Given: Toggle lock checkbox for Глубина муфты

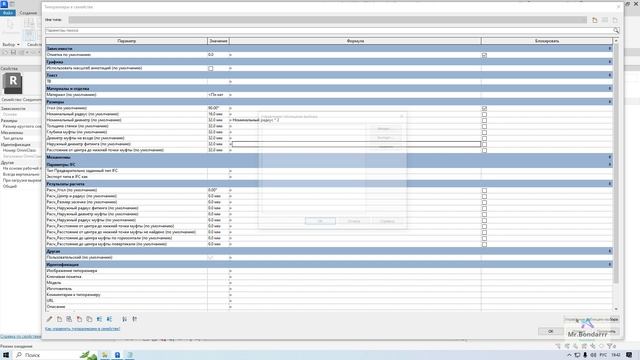Looking at the screenshot, I should coord(484,132).
